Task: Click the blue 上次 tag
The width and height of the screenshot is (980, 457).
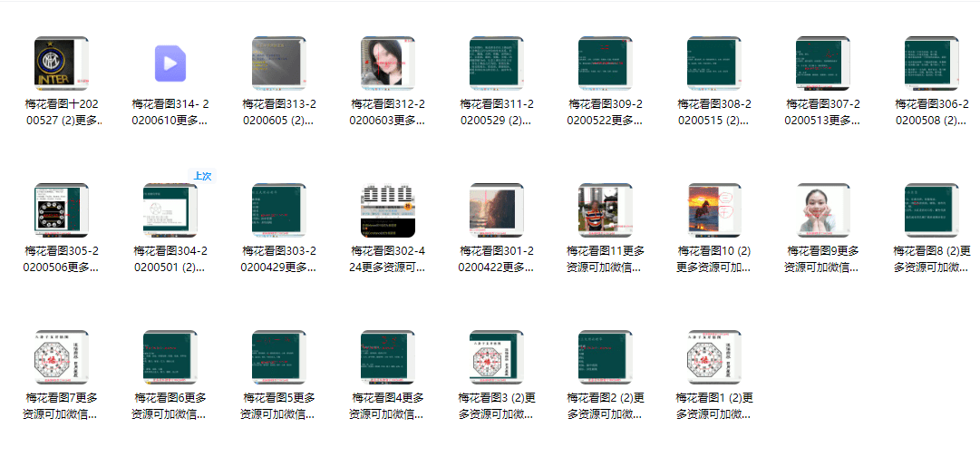Action: (x=201, y=176)
